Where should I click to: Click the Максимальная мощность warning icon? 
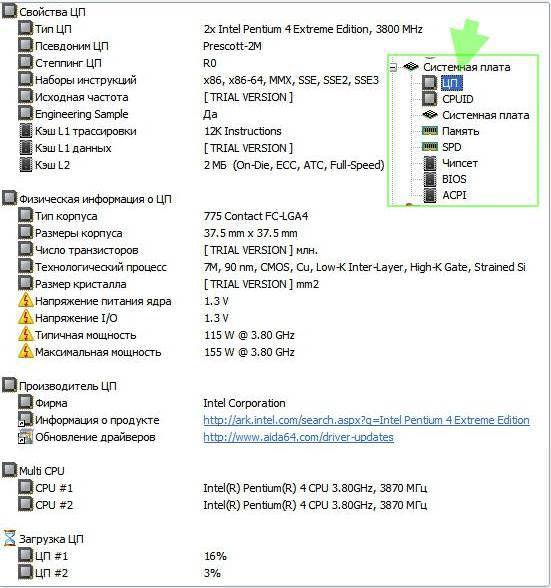coord(26,352)
